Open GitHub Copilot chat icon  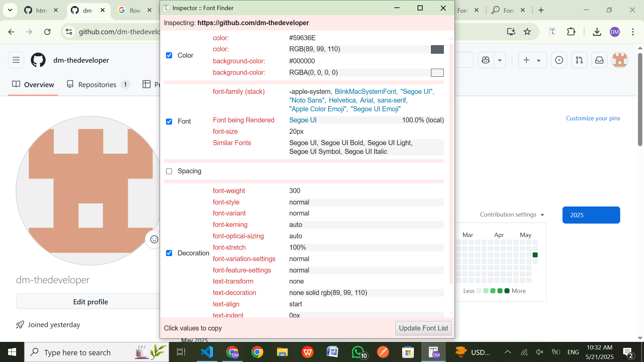(x=486, y=60)
